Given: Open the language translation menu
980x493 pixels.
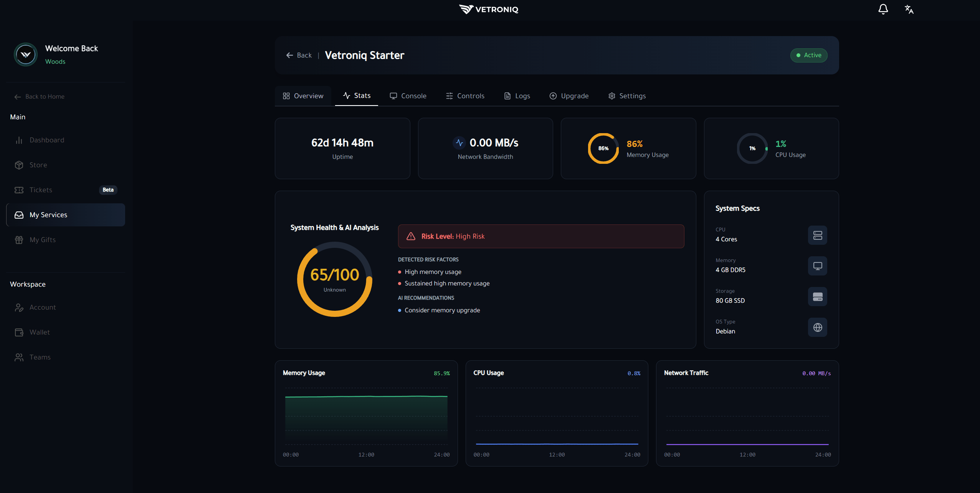Looking at the screenshot, I should (909, 9).
